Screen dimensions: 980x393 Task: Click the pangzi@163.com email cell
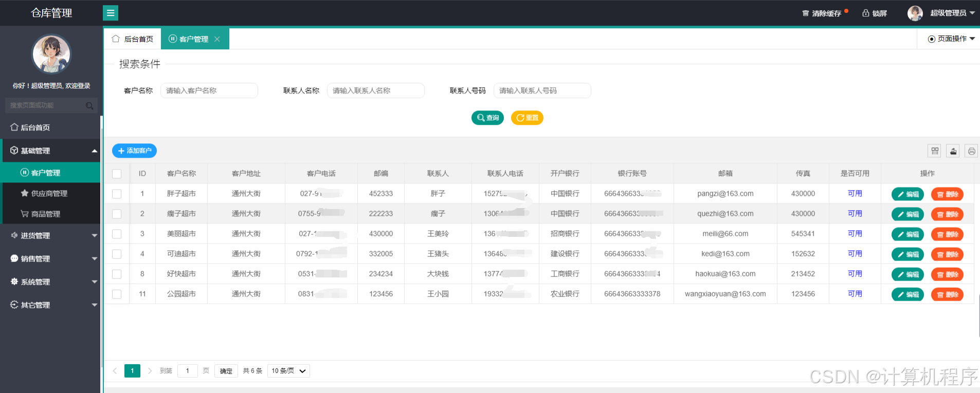725,194
